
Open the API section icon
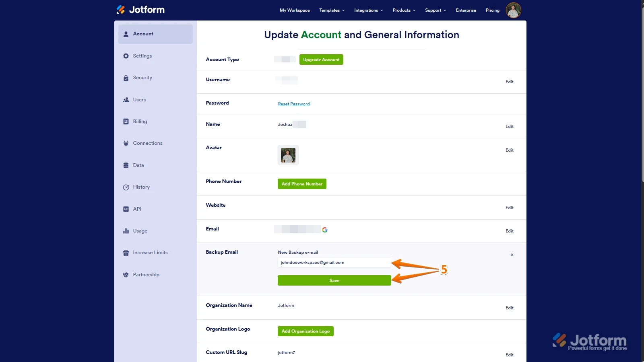point(126,209)
